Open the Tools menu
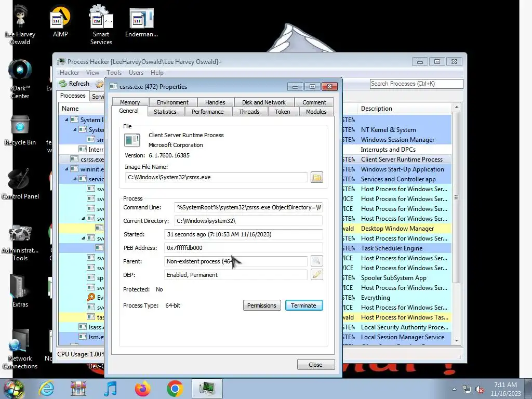The height and width of the screenshot is (399, 532). point(114,73)
